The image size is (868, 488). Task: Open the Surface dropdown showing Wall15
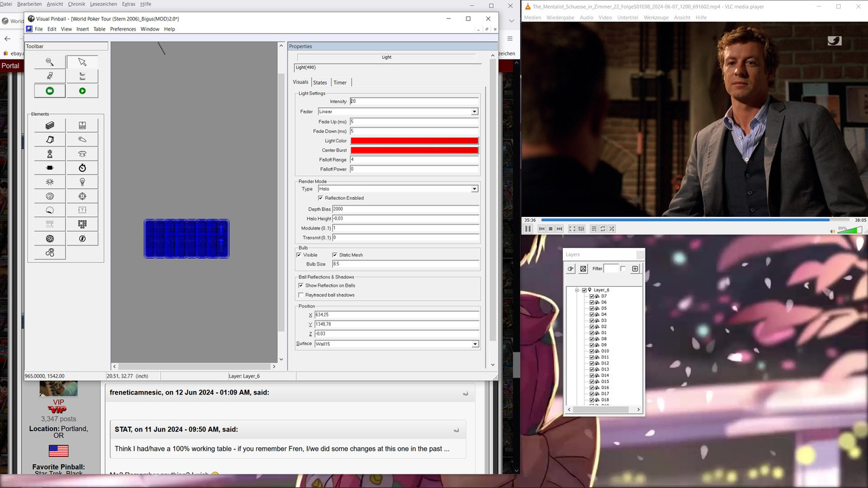point(475,344)
